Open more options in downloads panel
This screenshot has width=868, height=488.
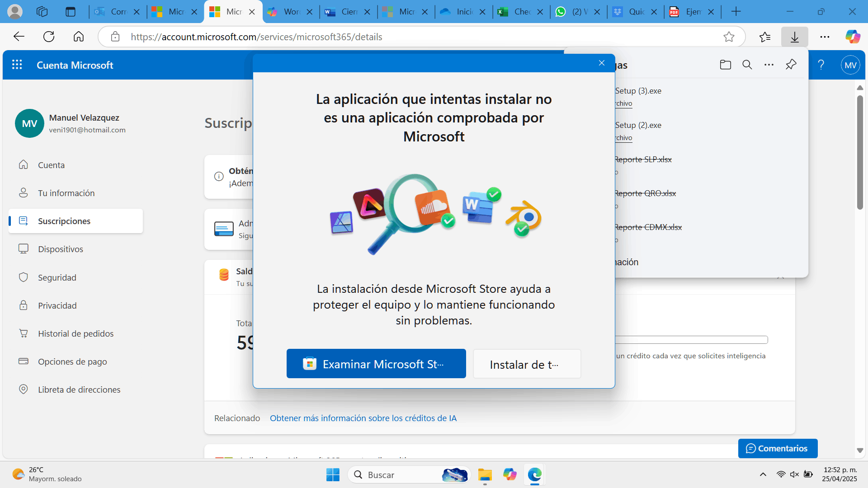pos(769,65)
